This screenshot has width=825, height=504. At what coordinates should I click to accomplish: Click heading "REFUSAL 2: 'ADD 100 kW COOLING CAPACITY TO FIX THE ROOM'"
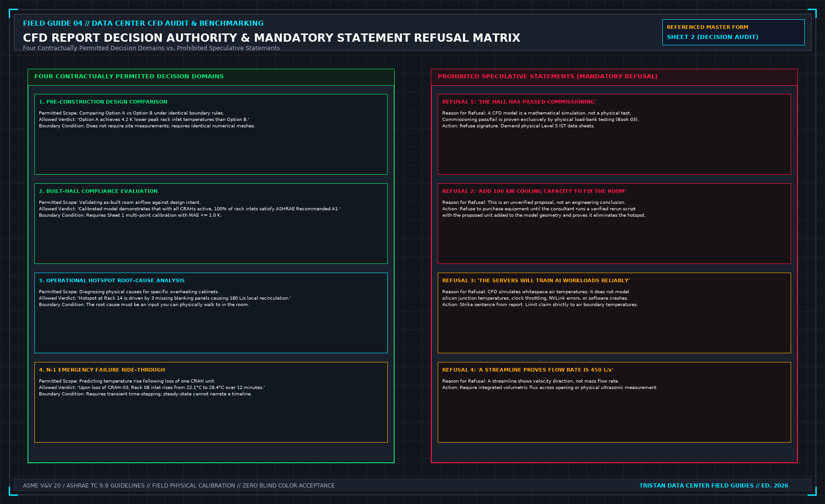(x=534, y=191)
